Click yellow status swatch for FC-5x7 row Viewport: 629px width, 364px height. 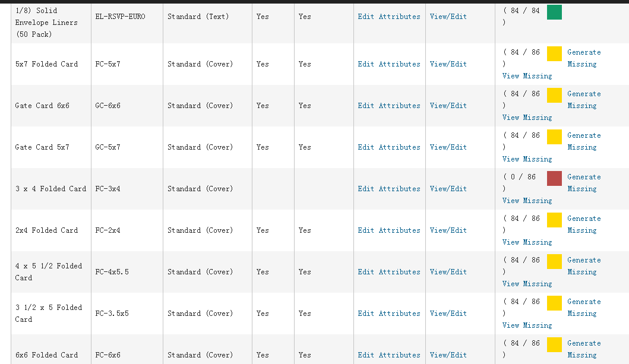click(x=554, y=53)
